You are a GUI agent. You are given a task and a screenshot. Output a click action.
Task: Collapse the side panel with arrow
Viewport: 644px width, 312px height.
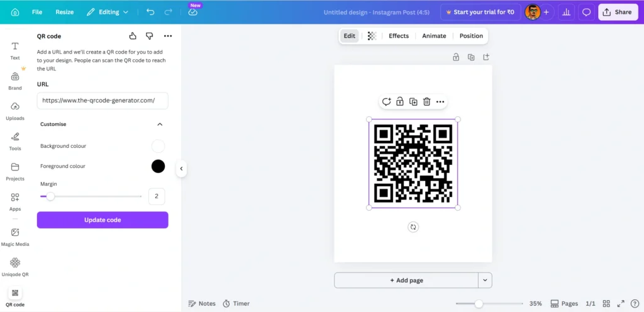181,169
